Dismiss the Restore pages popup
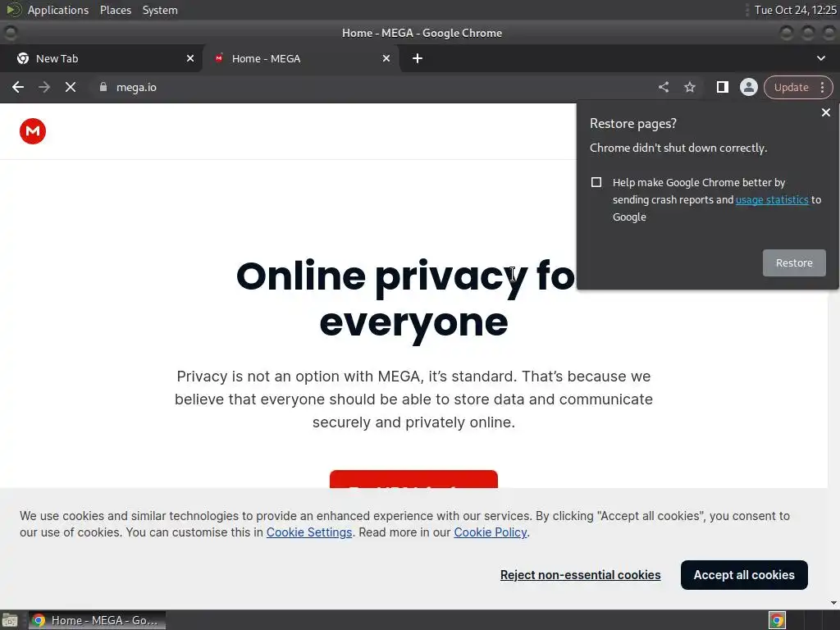840x630 pixels. pos(825,112)
